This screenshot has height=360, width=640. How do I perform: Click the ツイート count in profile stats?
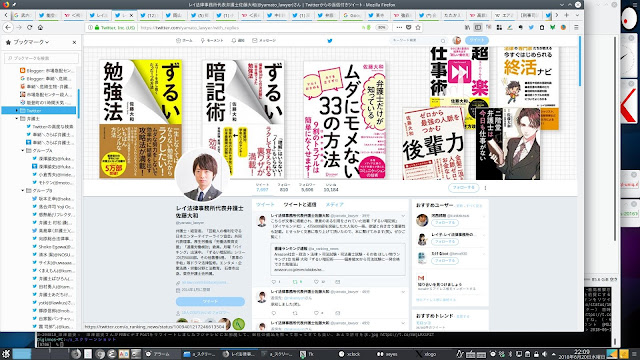pos(262,187)
